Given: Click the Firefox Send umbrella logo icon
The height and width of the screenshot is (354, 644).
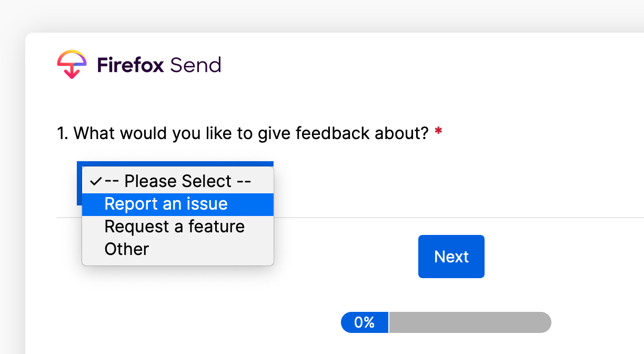Looking at the screenshot, I should (x=72, y=64).
